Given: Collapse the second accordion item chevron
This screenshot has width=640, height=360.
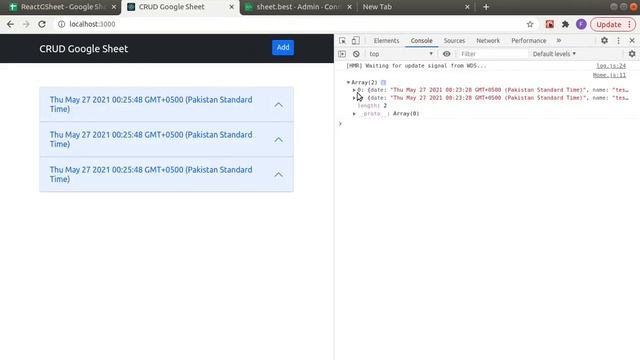Looking at the screenshot, I should coord(278,140).
